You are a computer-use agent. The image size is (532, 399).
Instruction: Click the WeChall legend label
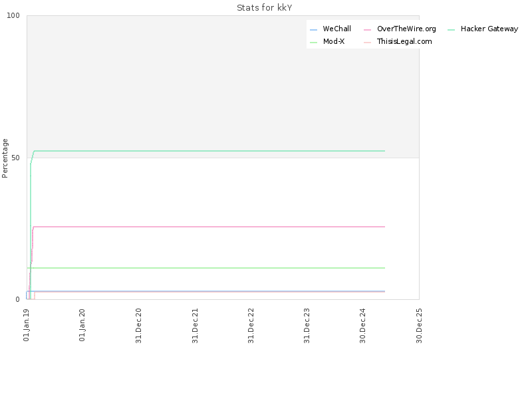(337, 29)
